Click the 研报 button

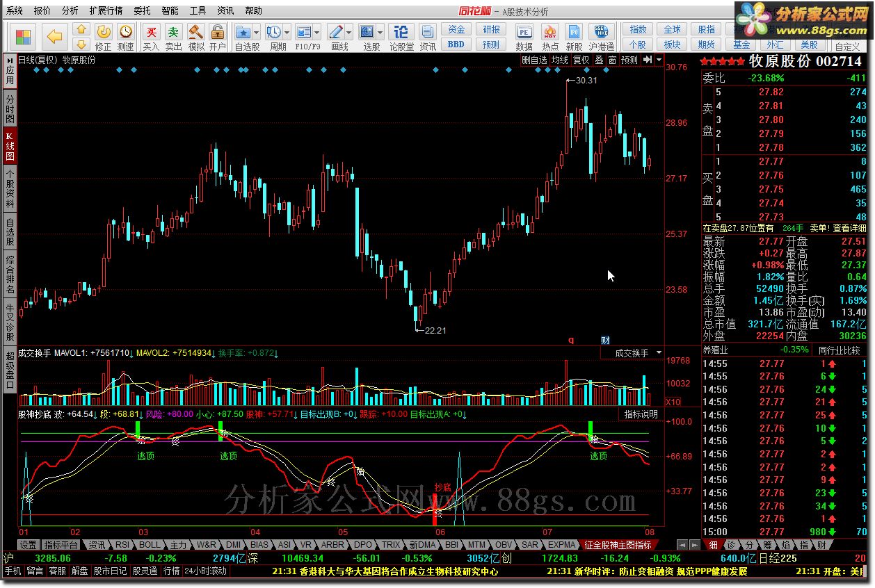491,30
